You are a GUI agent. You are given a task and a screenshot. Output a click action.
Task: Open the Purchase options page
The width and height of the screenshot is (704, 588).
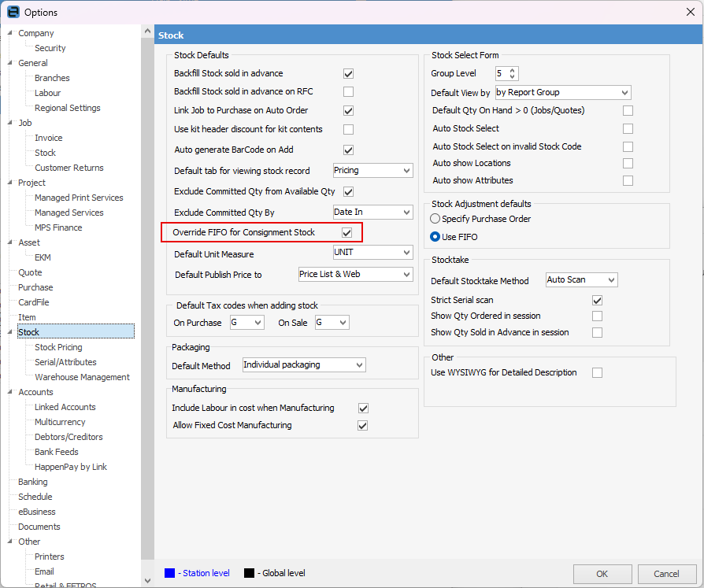(x=35, y=287)
